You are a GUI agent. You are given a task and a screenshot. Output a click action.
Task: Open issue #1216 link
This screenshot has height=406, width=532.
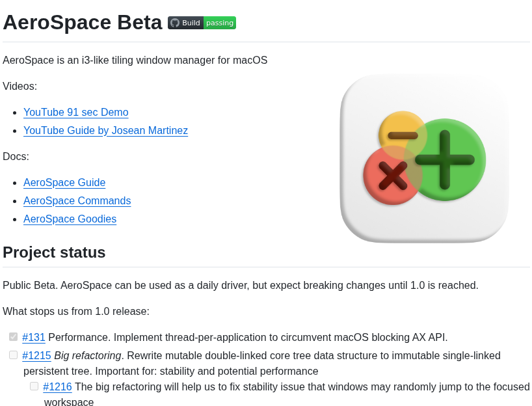(57, 386)
